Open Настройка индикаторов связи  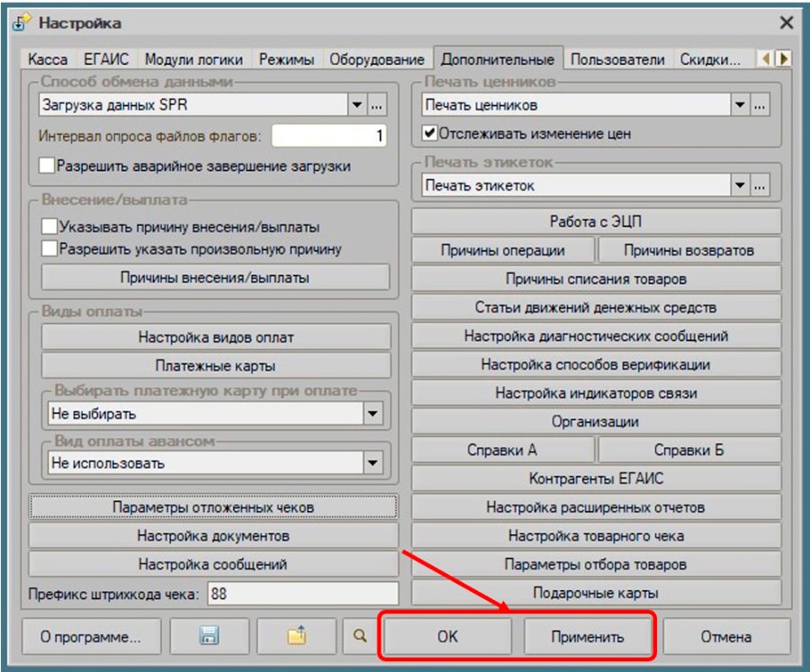pos(596,393)
